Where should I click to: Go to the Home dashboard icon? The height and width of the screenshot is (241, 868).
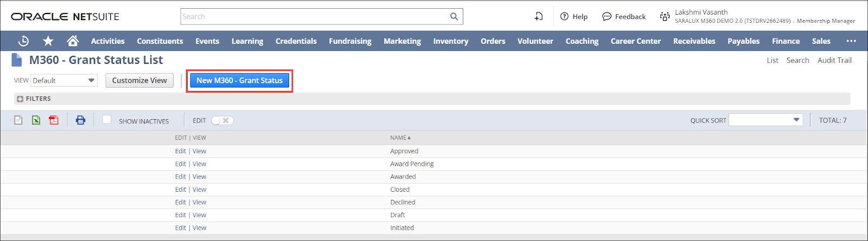click(73, 41)
